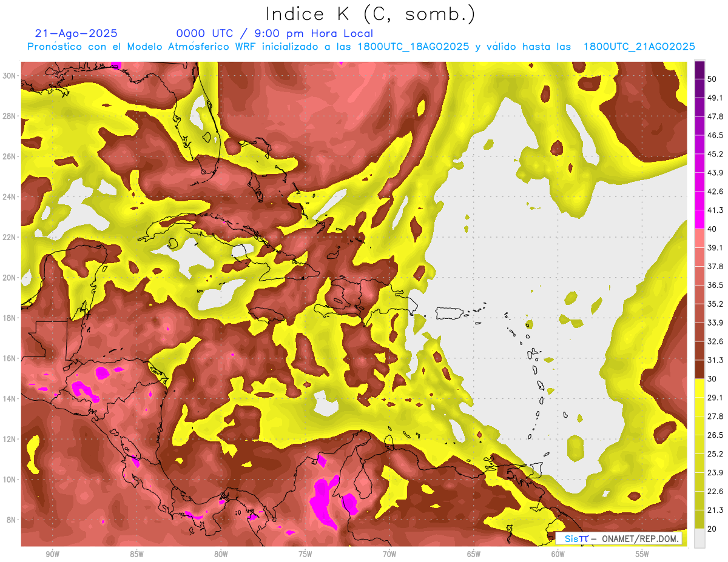The height and width of the screenshot is (562, 728).
Task: Click the colorbar value '32.6'
Action: 715,341
